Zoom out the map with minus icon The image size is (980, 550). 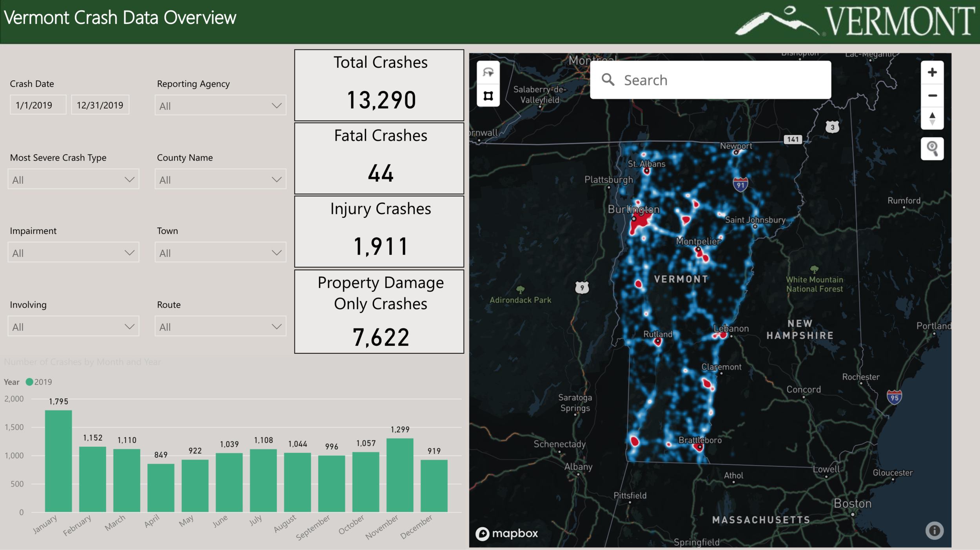(932, 96)
